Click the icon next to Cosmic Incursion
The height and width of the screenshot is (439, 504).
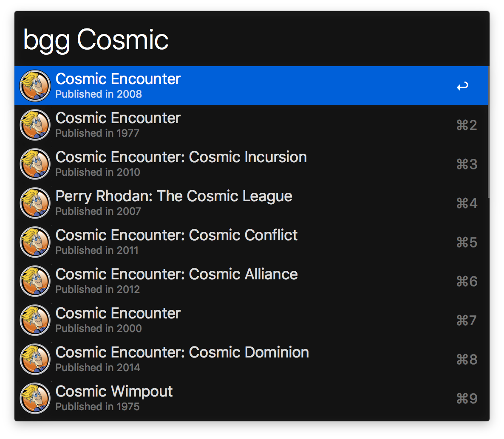pyautogui.click(x=35, y=164)
